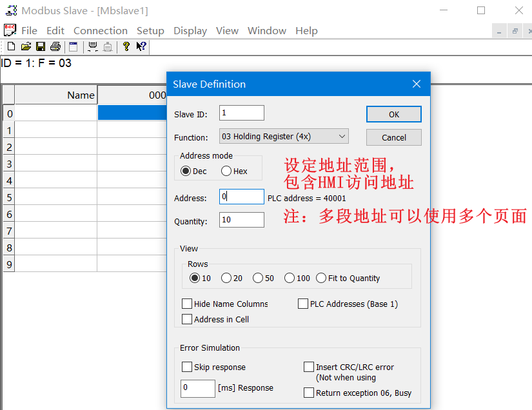Click the Name cell in row 1
The image size is (532, 410).
click(56, 130)
